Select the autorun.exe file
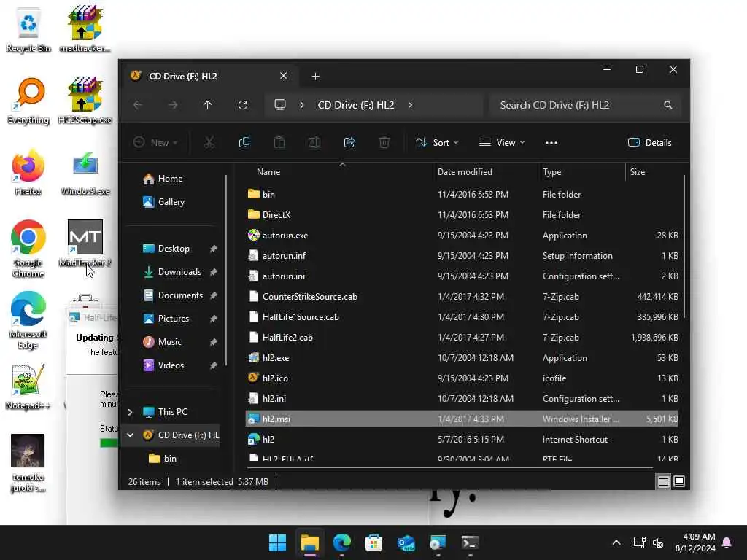Image resolution: width=747 pixels, height=560 pixels. (x=462, y=236)
